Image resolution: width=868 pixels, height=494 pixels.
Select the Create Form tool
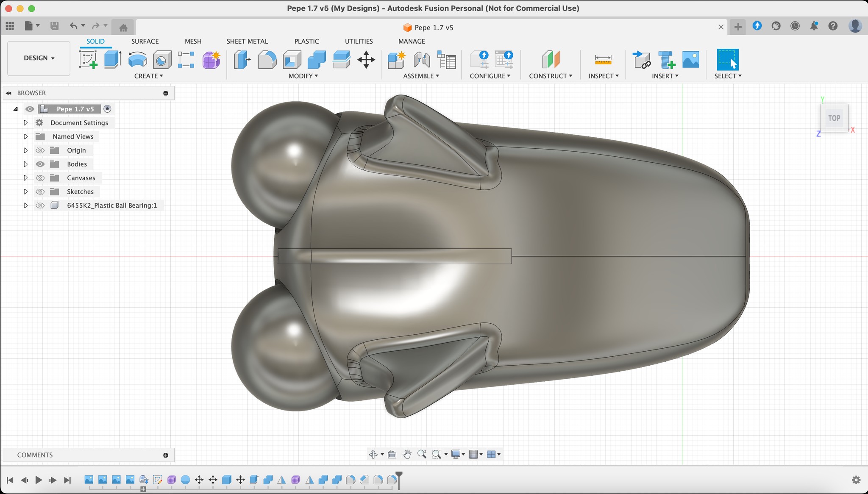click(211, 59)
